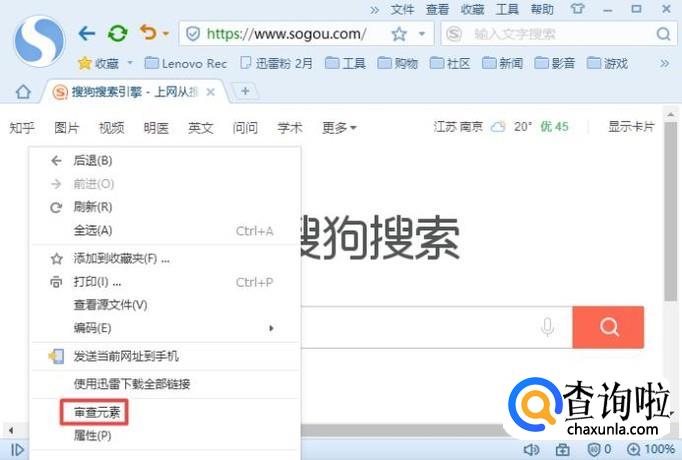The height and width of the screenshot is (460, 682).
Task: Choose 刷新(R) in context menu
Action: coord(166,207)
